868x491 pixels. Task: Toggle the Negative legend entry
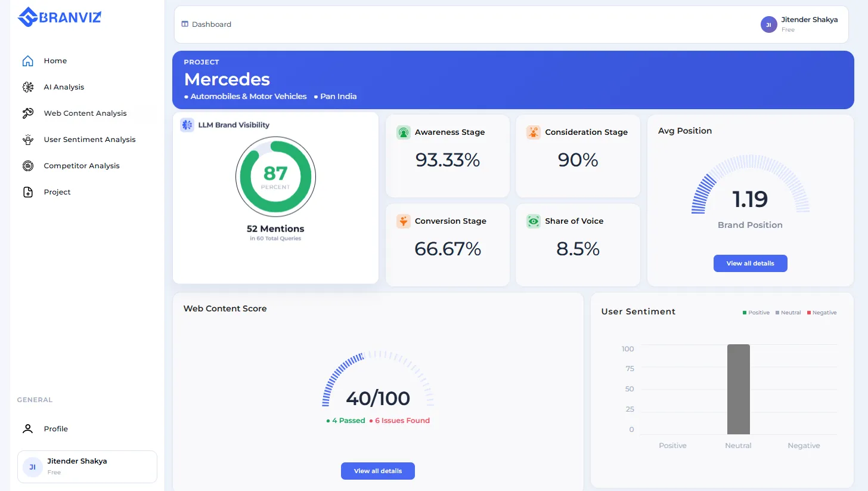pyautogui.click(x=821, y=313)
